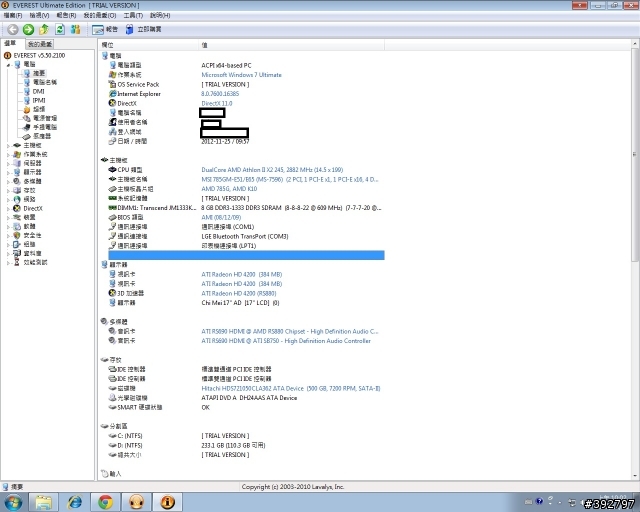
Task: Expand the 裝置 devices tree node
Action: 8,217
